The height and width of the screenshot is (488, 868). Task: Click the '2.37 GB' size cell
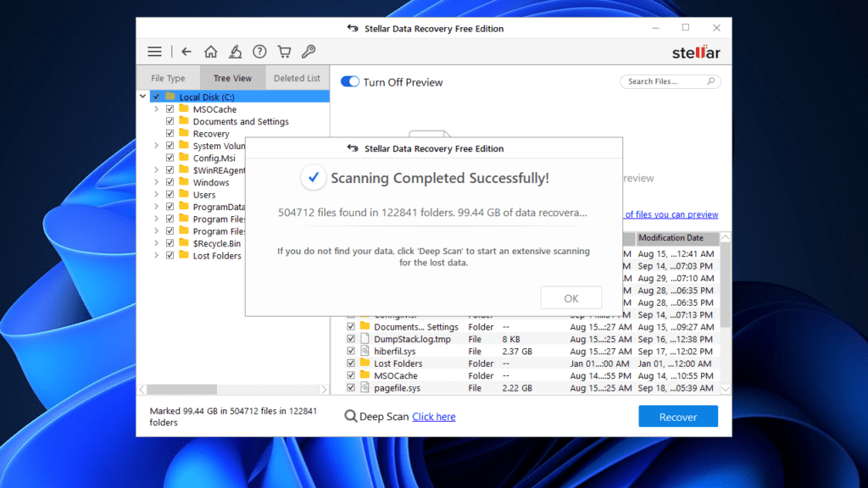pyautogui.click(x=517, y=352)
